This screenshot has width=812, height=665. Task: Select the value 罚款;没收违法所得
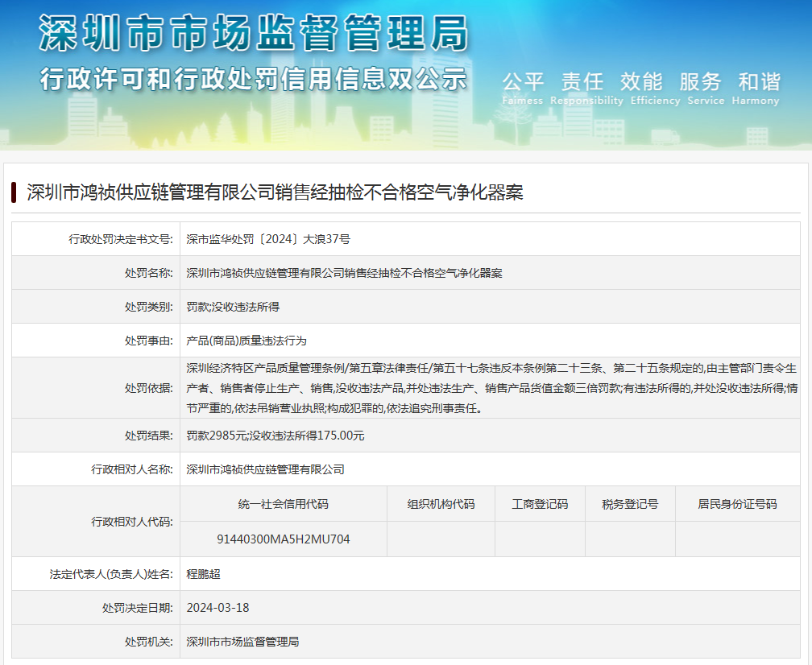(233, 307)
